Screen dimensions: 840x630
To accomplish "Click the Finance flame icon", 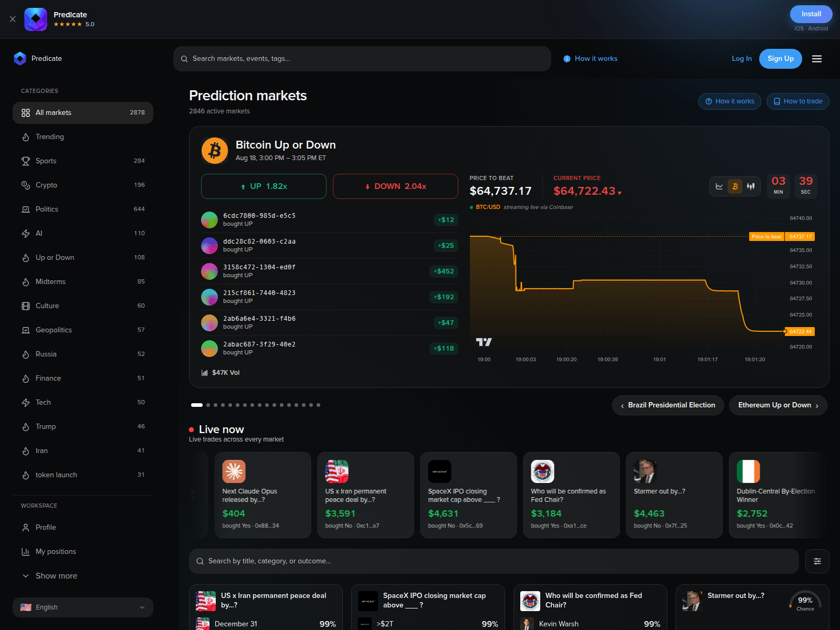I will click(x=26, y=379).
